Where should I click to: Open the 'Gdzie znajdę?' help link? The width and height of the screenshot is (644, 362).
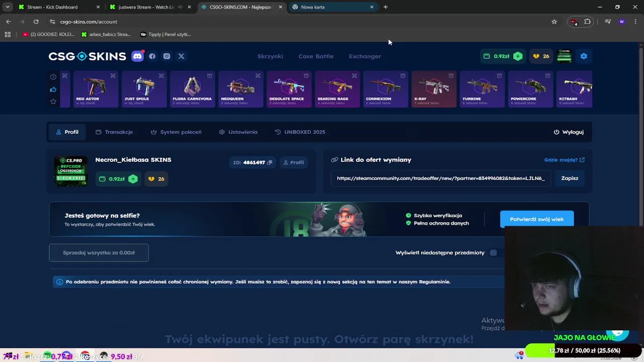click(x=564, y=160)
